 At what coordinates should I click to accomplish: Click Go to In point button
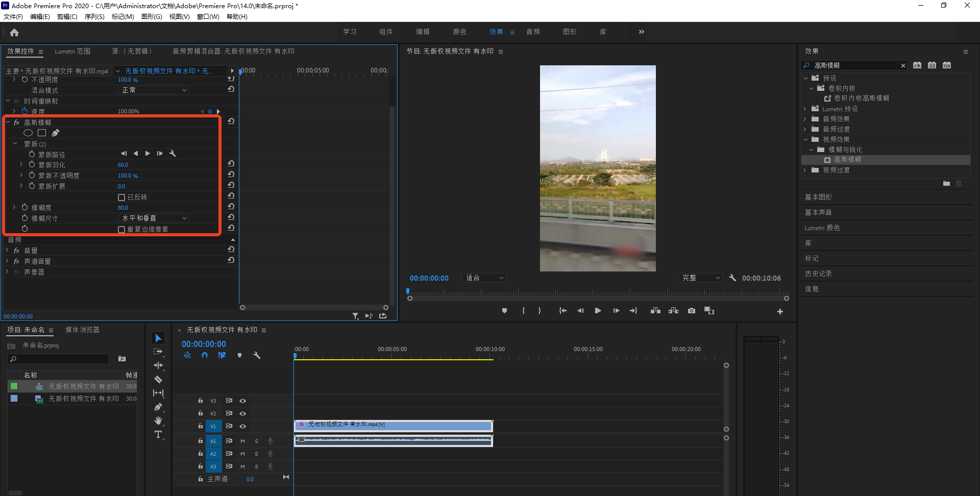pyautogui.click(x=562, y=311)
